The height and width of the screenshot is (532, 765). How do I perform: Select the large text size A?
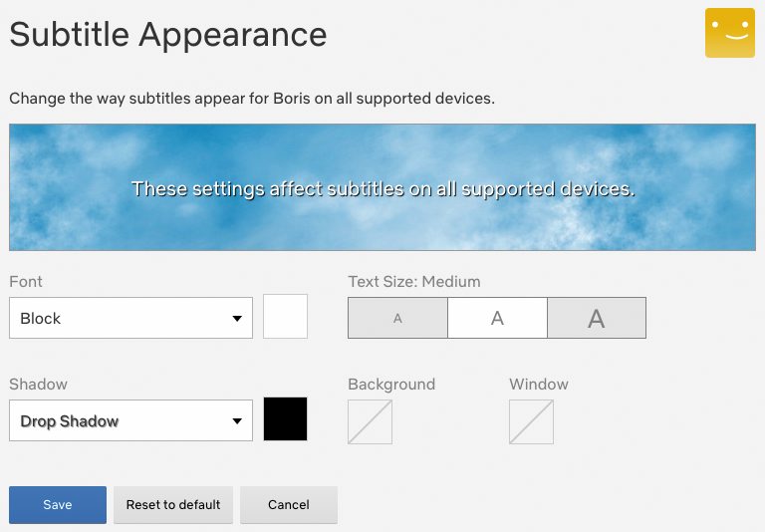pyautogui.click(x=597, y=318)
